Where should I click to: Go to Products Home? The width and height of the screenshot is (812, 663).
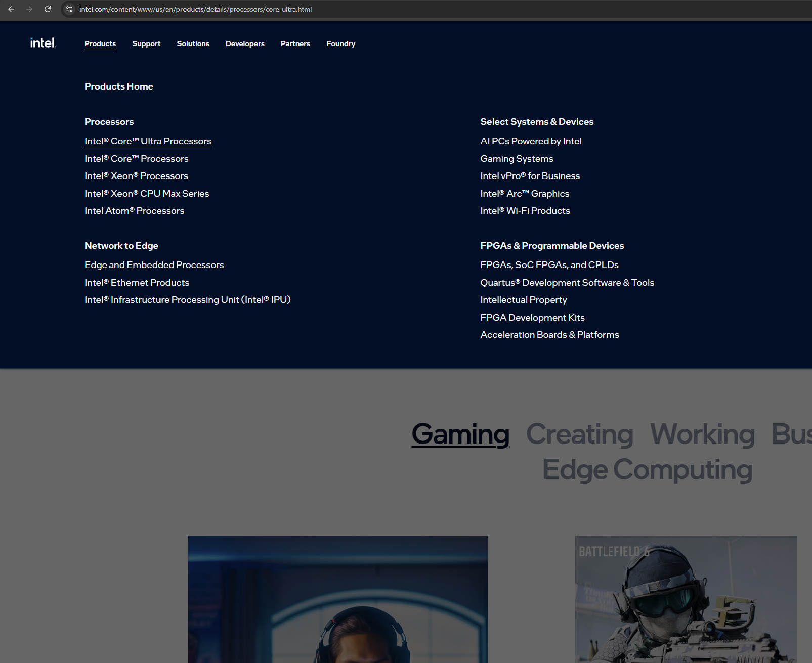[118, 86]
